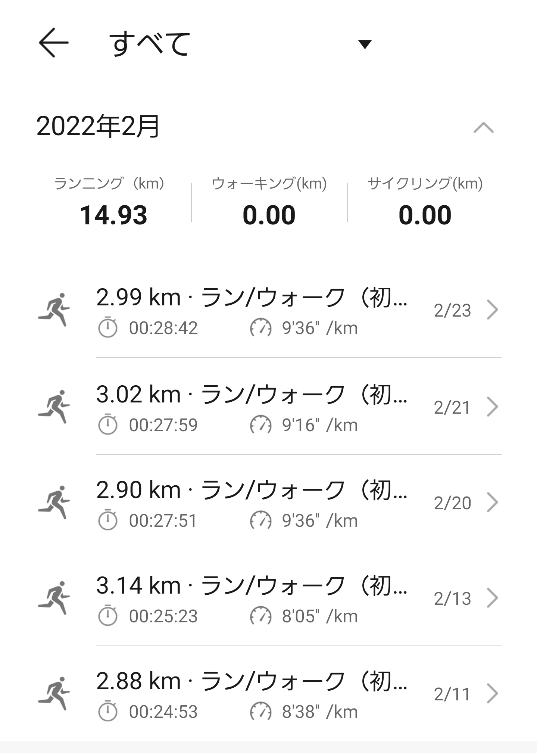Open details chevron for 2/13 entry

point(493,598)
